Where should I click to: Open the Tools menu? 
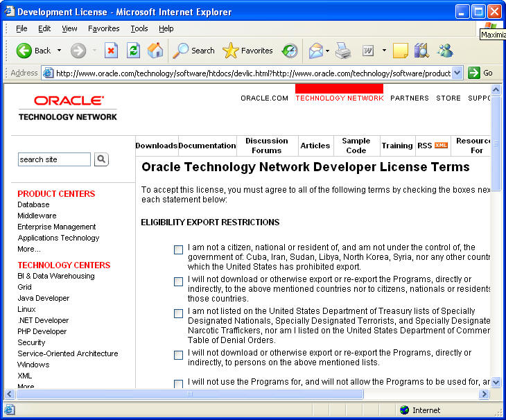point(139,28)
